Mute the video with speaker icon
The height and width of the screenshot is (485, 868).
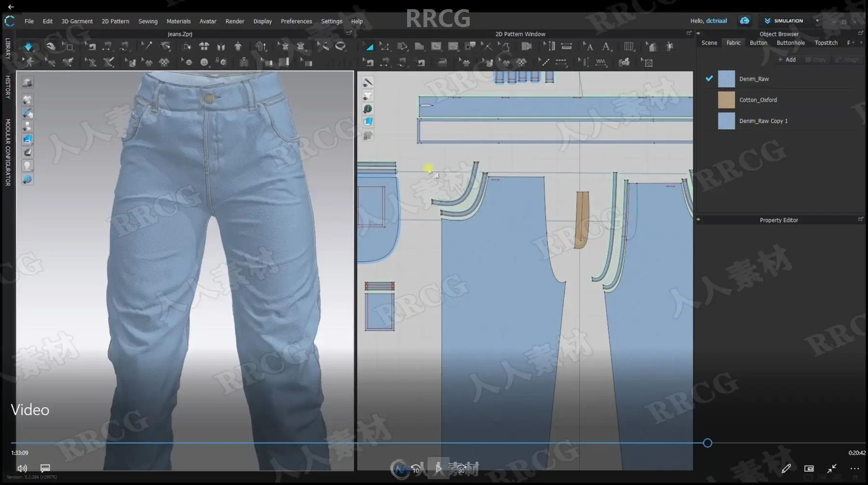pos(22,468)
